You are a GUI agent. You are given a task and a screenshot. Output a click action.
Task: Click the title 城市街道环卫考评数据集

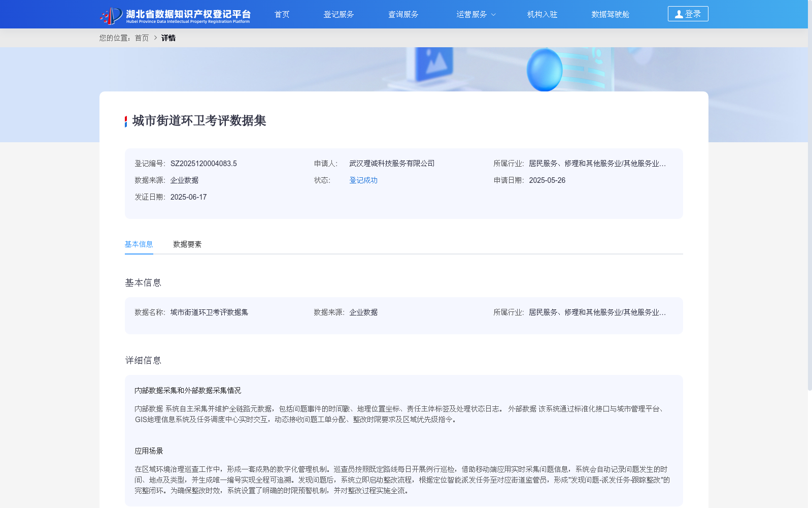tap(199, 121)
